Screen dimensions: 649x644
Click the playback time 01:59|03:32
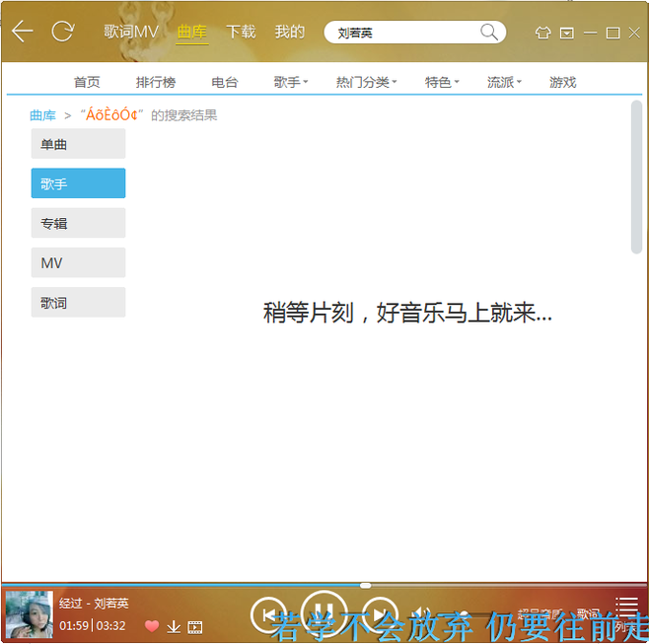[93, 625]
